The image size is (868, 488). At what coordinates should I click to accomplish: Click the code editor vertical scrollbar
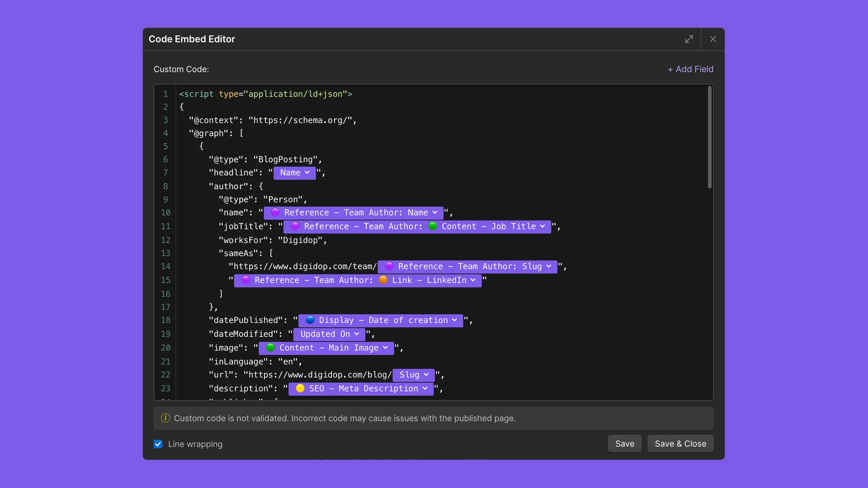coord(710,137)
